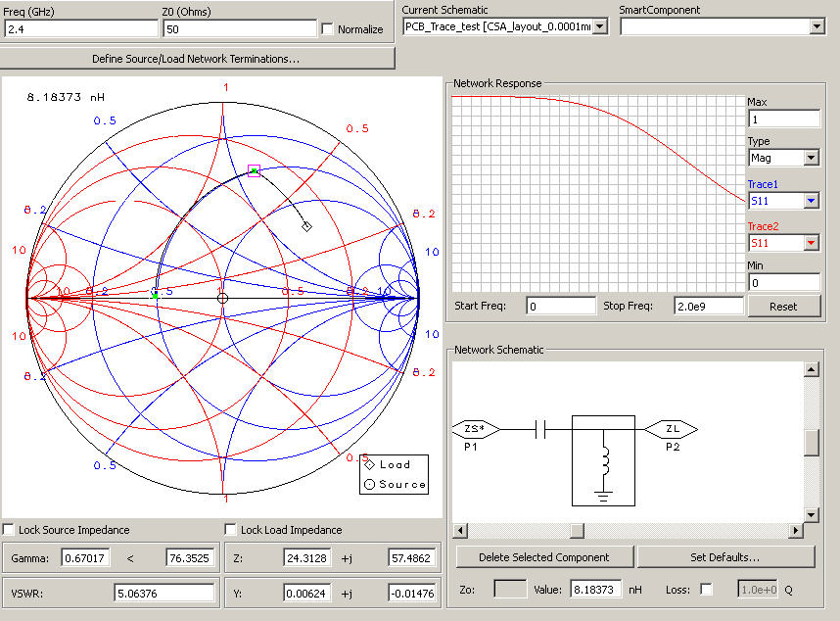The image size is (840, 621).
Task: Enable the Loss checkbox
Action: coord(706,589)
